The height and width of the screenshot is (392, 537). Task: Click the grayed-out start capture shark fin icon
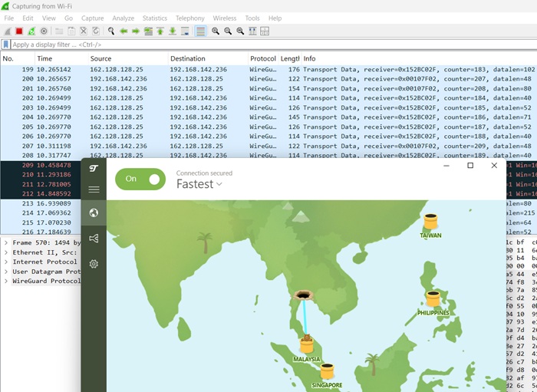[7, 31]
